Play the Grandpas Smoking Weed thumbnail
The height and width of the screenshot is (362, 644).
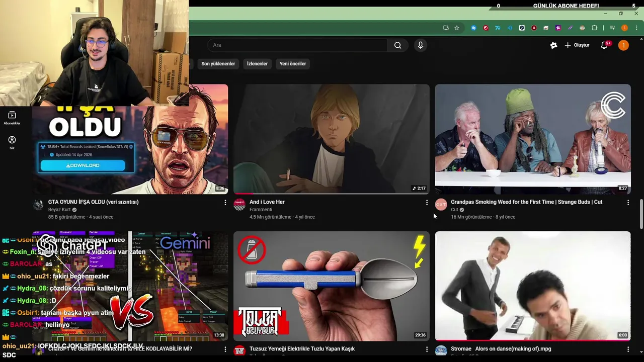(x=533, y=139)
